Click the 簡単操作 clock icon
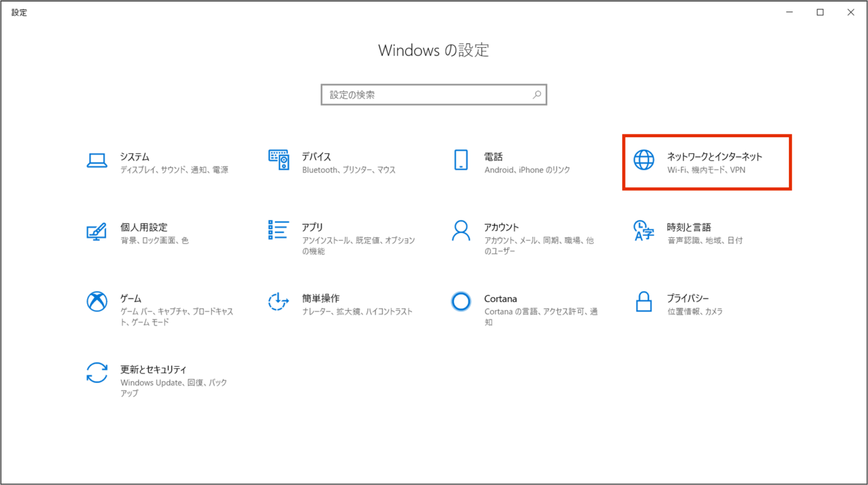The width and height of the screenshot is (868, 485). coord(278,302)
